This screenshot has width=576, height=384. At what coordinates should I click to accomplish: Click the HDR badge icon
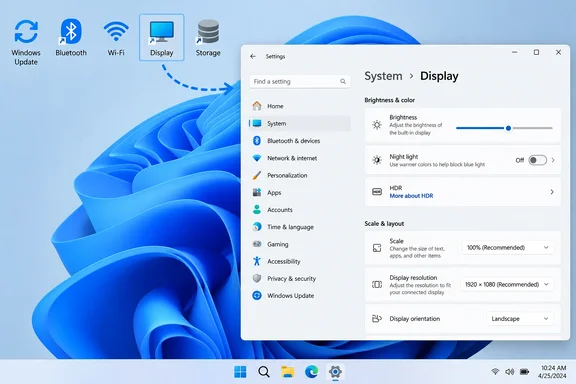377,192
